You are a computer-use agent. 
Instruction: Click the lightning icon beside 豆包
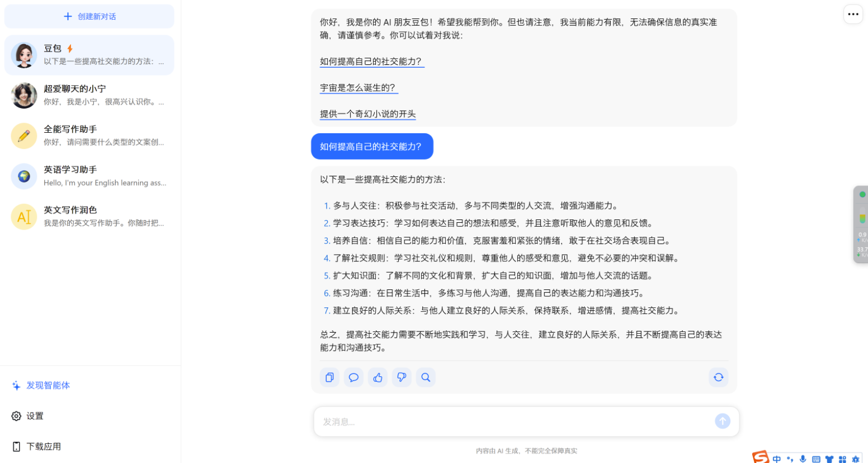coord(70,49)
